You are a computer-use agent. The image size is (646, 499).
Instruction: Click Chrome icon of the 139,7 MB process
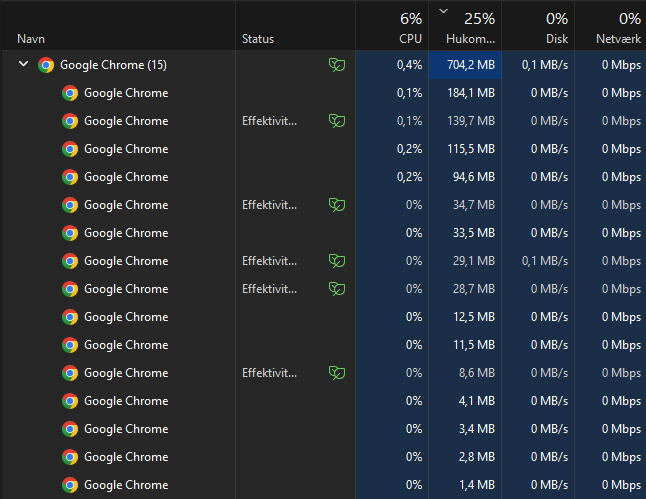[70, 121]
